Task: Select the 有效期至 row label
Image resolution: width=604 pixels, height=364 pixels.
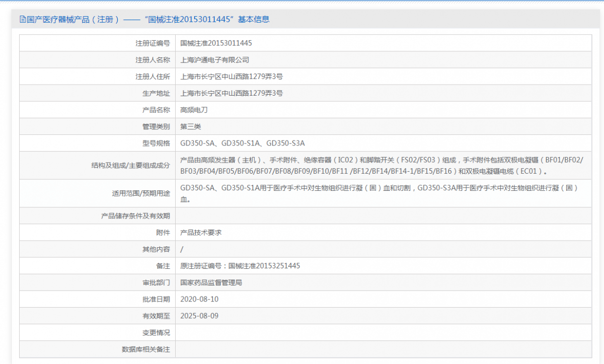Action: (156, 316)
